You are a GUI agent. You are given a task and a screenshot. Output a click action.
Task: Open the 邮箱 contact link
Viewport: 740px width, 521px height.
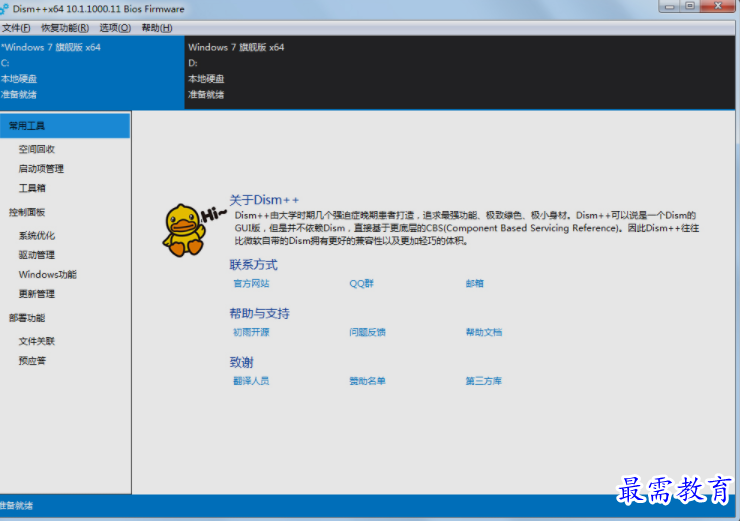point(474,283)
